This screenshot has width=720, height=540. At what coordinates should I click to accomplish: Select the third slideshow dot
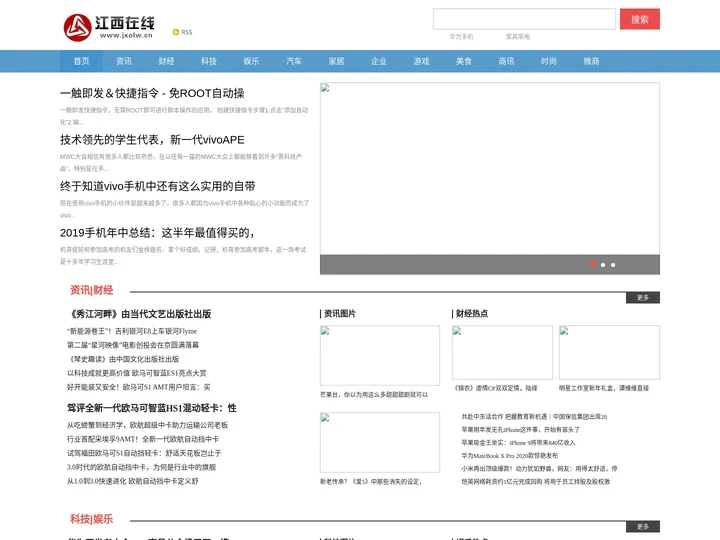tap(613, 265)
